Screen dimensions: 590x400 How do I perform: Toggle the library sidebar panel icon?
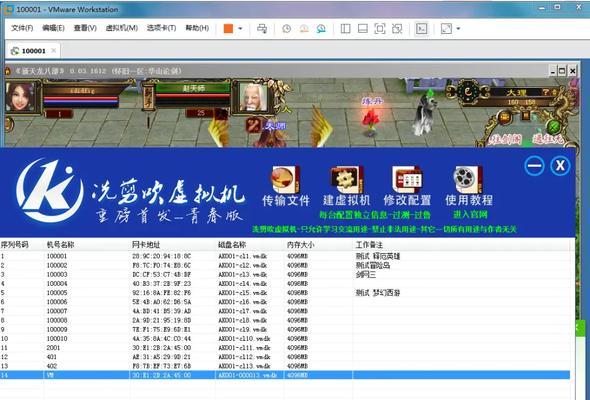(x=345, y=29)
